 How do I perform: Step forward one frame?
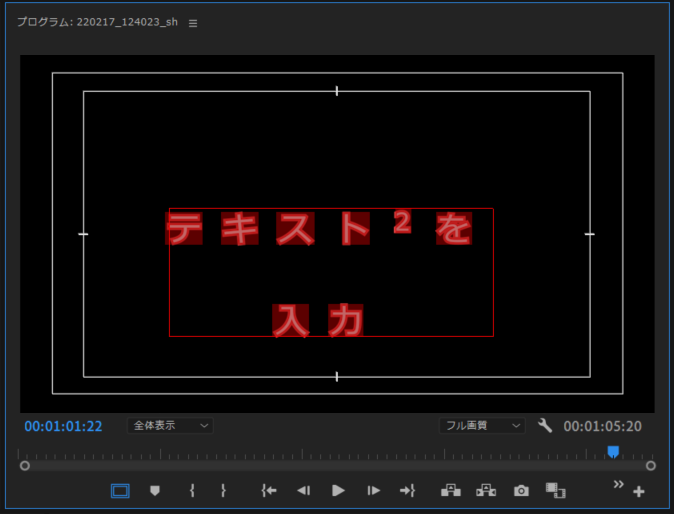(373, 490)
